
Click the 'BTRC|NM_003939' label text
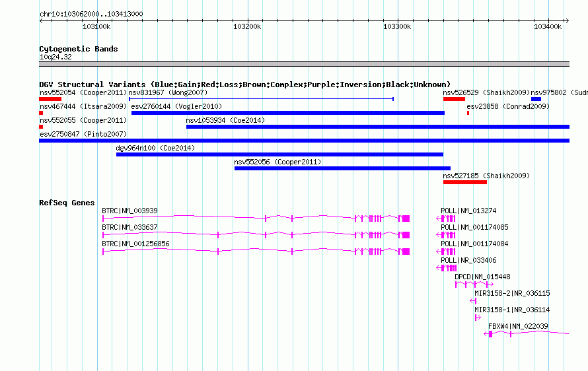(x=129, y=211)
